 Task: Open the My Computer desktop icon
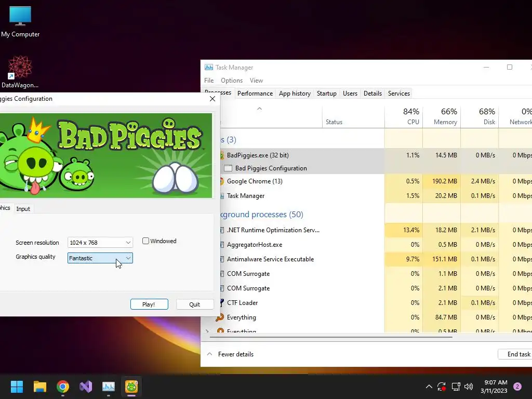(20, 22)
